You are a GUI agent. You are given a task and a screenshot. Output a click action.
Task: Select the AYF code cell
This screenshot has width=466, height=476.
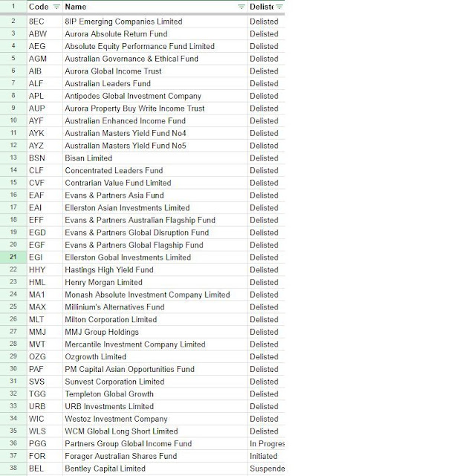45,120
